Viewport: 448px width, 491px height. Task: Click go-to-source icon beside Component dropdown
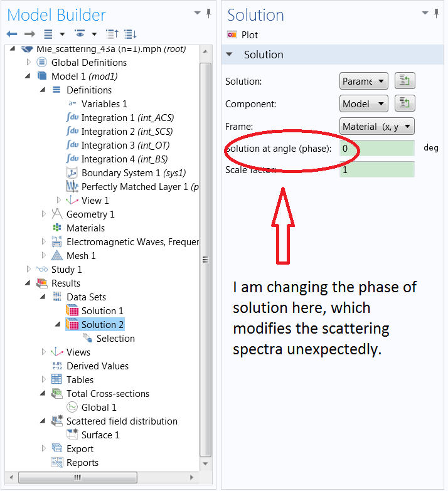tap(405, 103)
